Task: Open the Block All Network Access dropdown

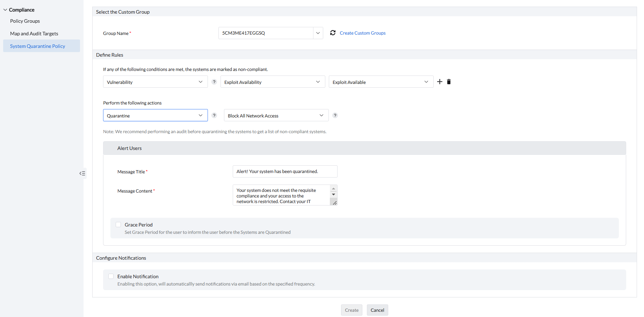Action: point(276,116)
